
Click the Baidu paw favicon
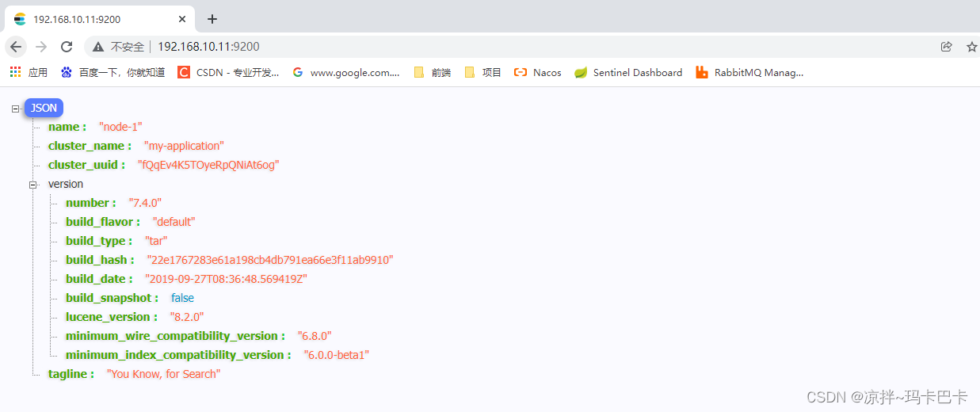click(67, 72)
